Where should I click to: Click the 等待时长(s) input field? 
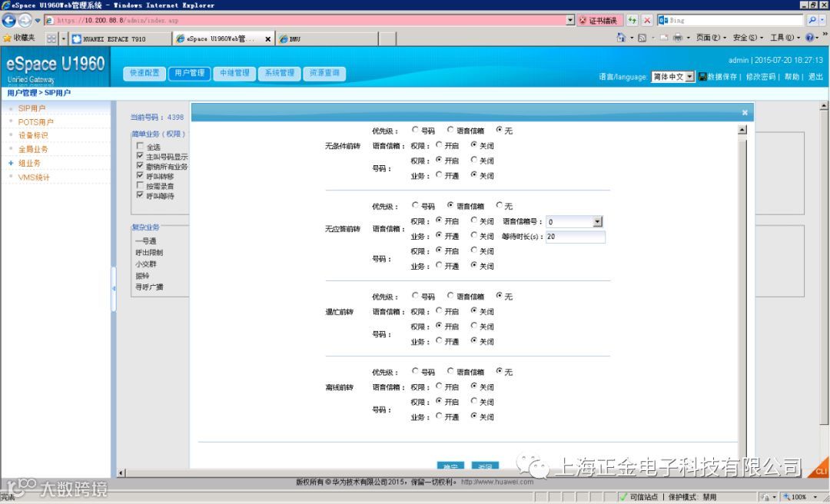[575, 237]
